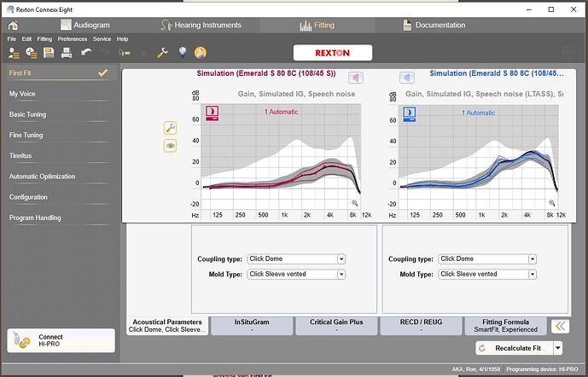Switch to the Critical Gain Plus tab
This screenshot has height=377, width=588.
pos(336,326)
